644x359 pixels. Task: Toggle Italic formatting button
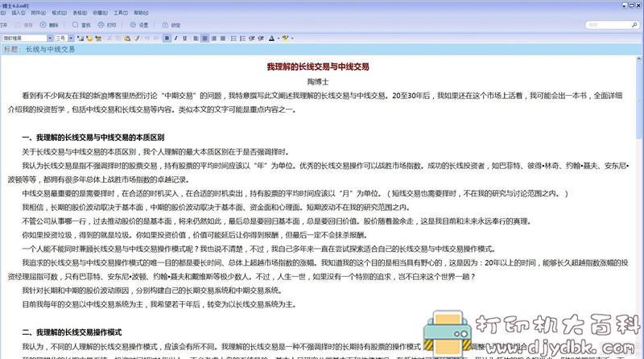point(175,38)
